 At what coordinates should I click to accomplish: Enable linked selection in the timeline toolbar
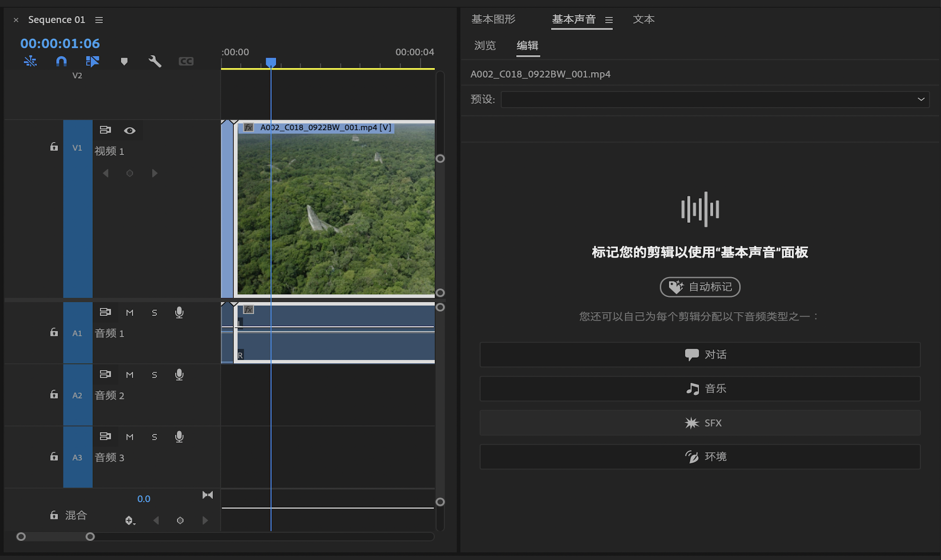pos(92,62)
